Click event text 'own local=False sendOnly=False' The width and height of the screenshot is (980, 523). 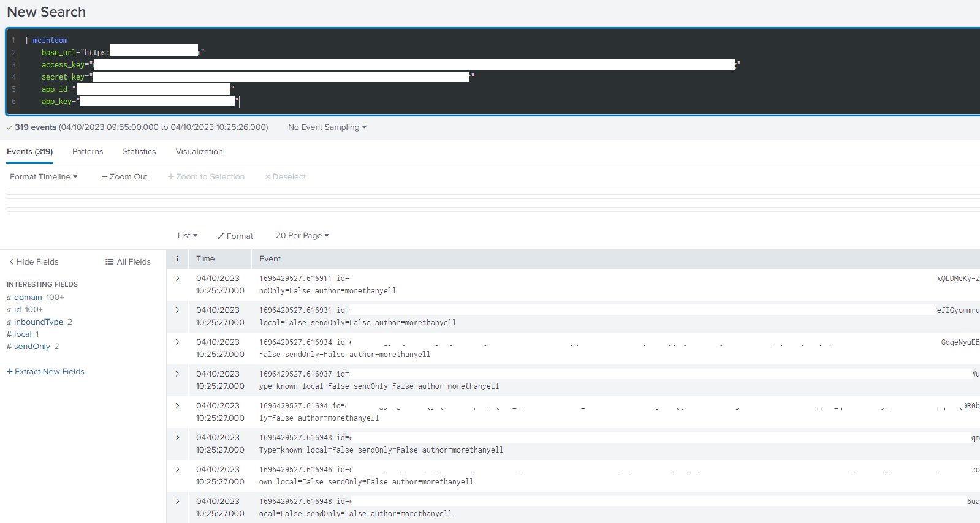(324, 482)
